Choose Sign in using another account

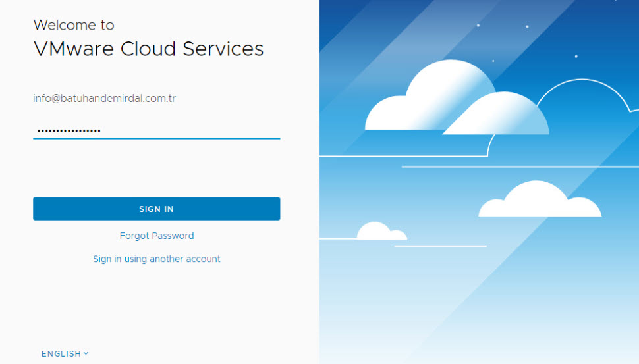click(x=156, y=259)
